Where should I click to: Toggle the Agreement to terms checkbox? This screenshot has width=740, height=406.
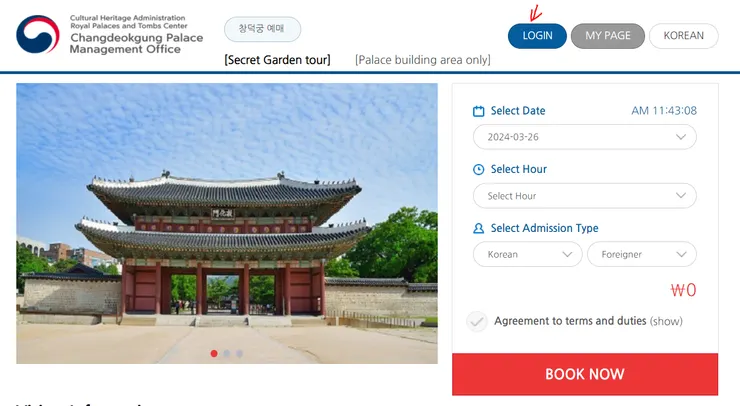coord(477,321)
